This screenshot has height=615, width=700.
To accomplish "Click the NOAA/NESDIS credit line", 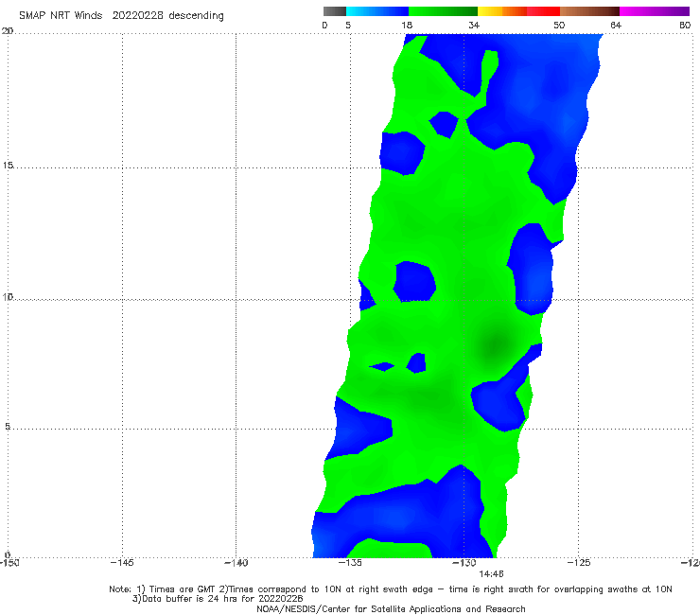I will click(x=391, y=609).
